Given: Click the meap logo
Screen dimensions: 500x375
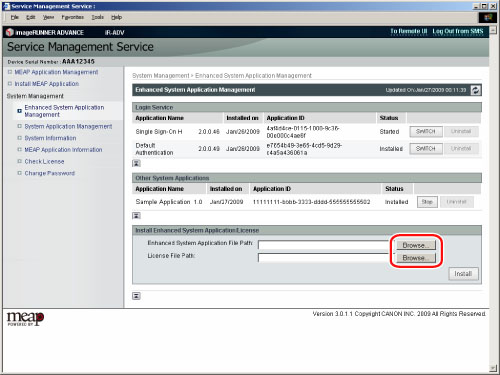Looking at the screenshot, I should coord(25,319).
